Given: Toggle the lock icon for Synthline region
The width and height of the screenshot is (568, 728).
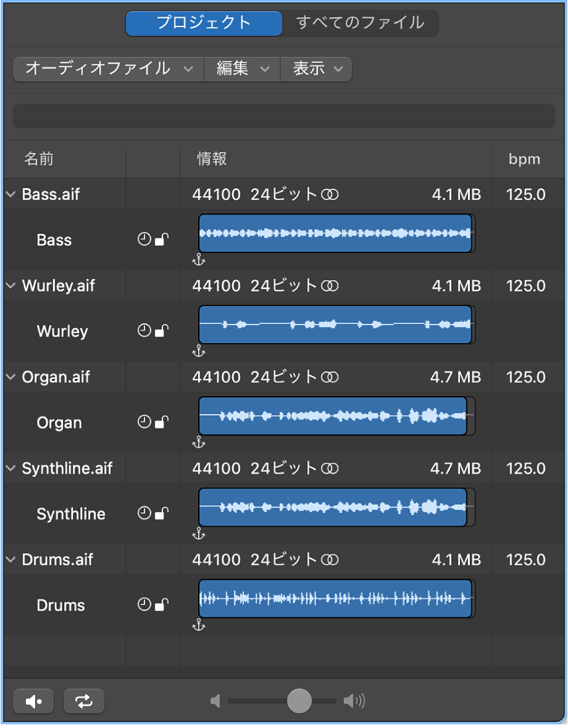Looking at the screenshot, I should [x=161, y=513].
